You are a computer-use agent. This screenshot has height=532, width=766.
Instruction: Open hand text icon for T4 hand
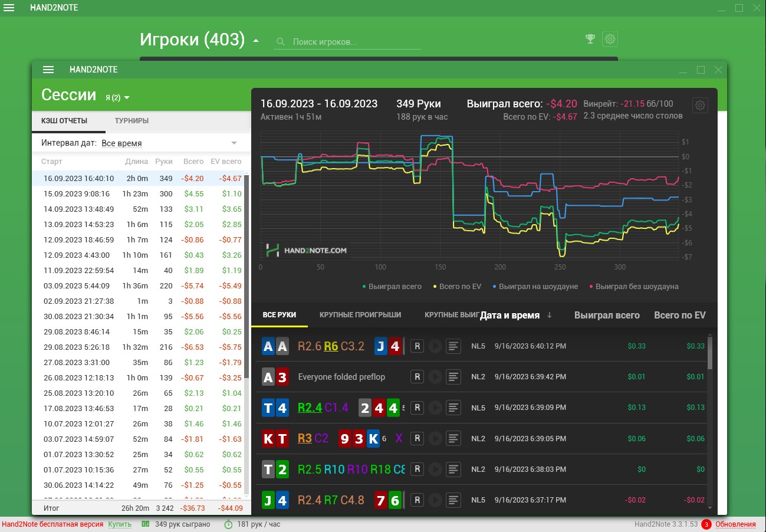pyautogui.click(x=453, y=408)
